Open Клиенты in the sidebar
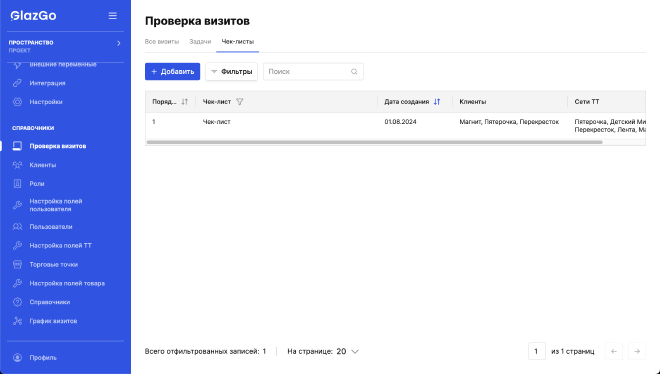The height and width of the screenshot is (374, 660). (x=43, y=165)
